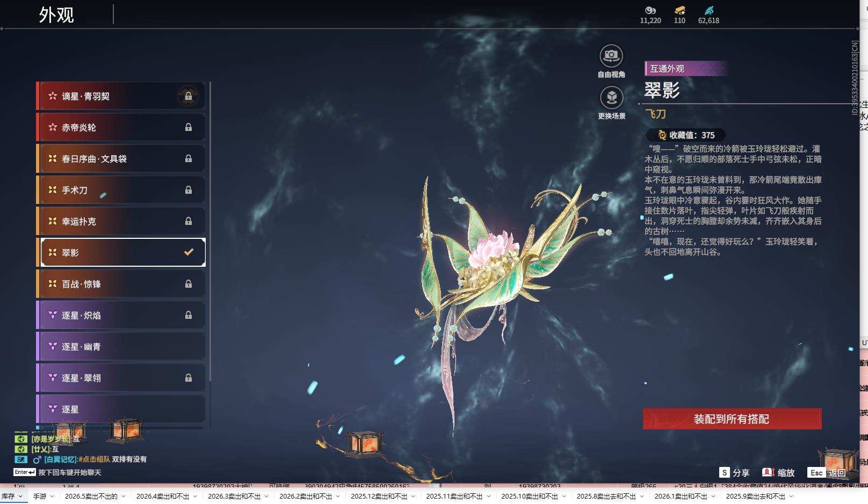Image resolution: width=868 pixels, height=504 pixels.
Task: Click the 收藏值: 375 collection value badge
Action: point(686,135)
